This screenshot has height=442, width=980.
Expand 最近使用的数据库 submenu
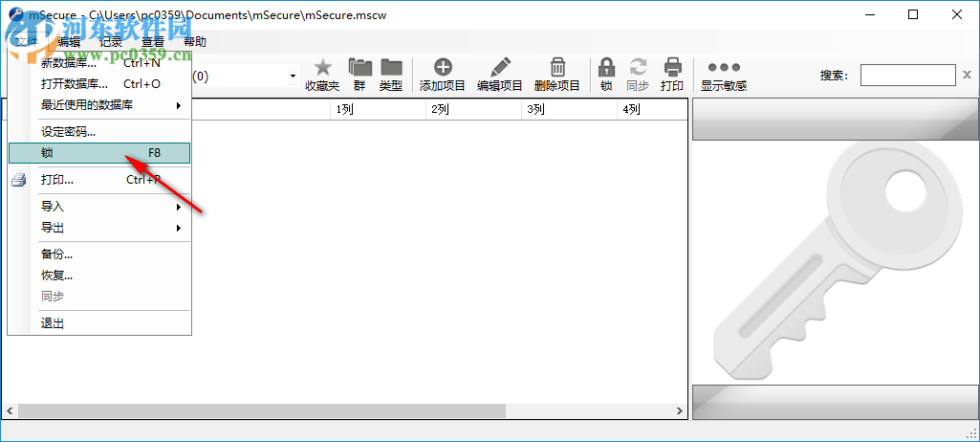pos(99,105)
